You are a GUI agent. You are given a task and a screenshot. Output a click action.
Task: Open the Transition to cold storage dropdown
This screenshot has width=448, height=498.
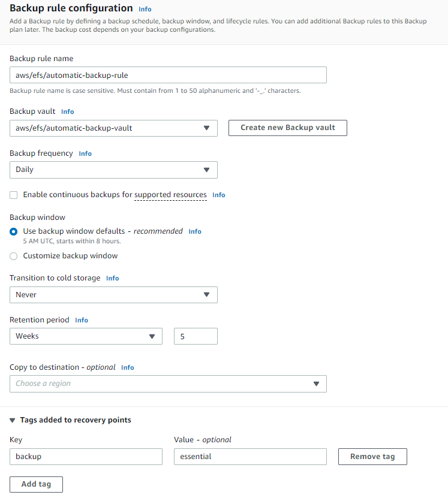(x=113, y=294)
